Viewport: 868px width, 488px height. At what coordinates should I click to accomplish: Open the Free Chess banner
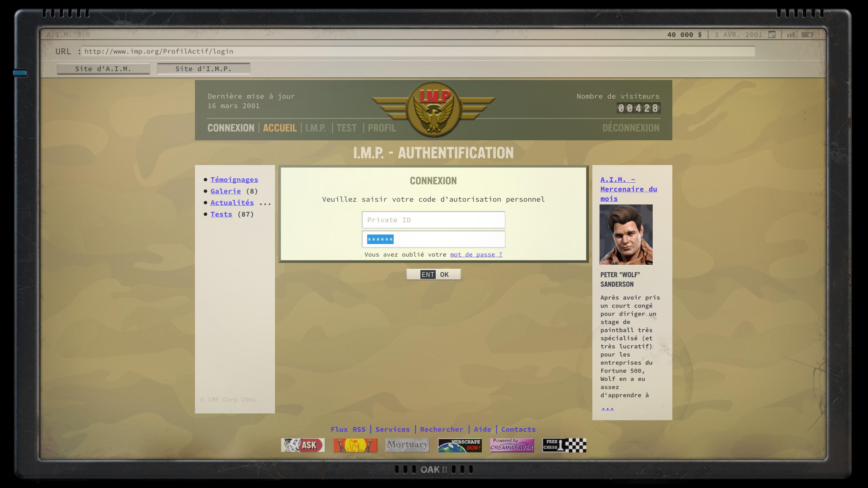564,445
